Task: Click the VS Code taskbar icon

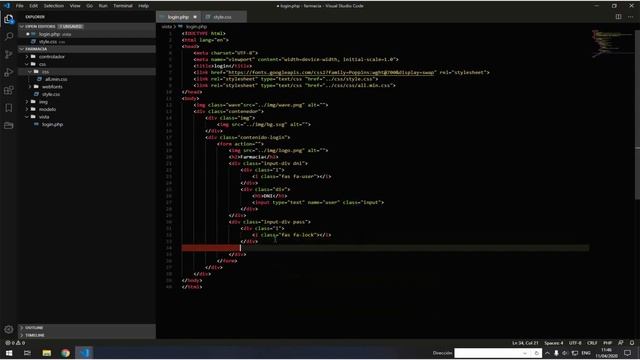Action: (84, 353)
